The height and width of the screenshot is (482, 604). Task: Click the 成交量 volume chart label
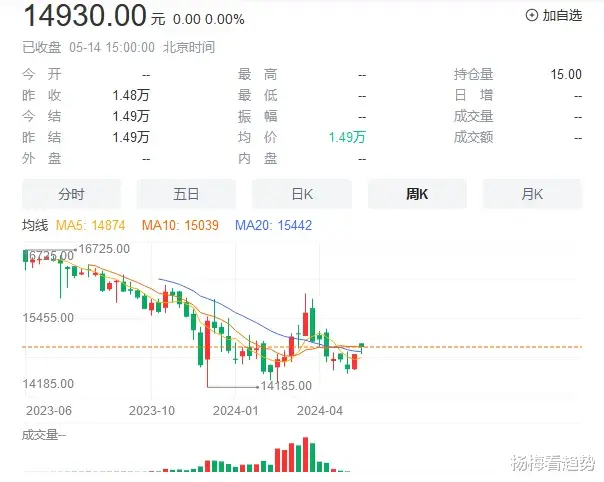(x=44, y=435)
